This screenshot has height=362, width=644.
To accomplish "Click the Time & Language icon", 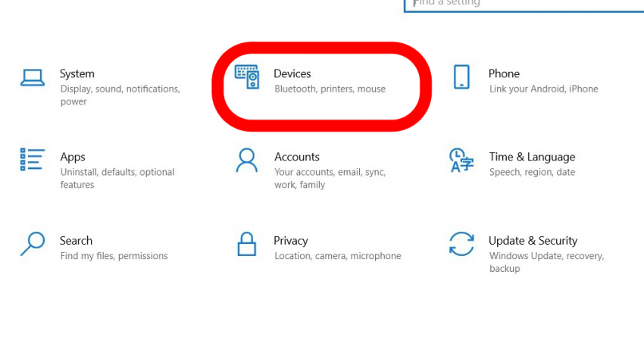I will coord(461,160).
